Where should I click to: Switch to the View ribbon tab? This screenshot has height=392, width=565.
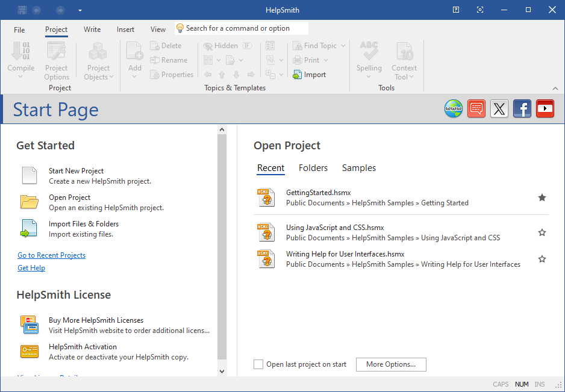[x=158, y=30]
